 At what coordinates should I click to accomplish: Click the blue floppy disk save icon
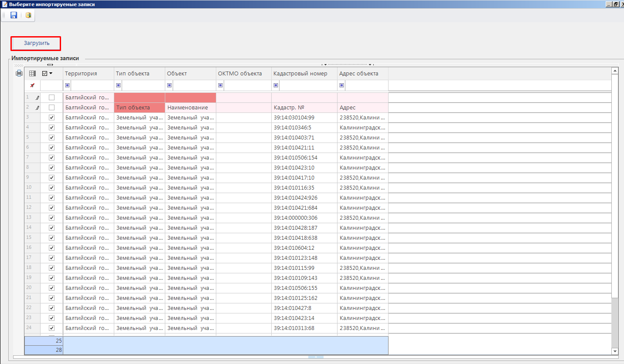click(x=14, y=15)
